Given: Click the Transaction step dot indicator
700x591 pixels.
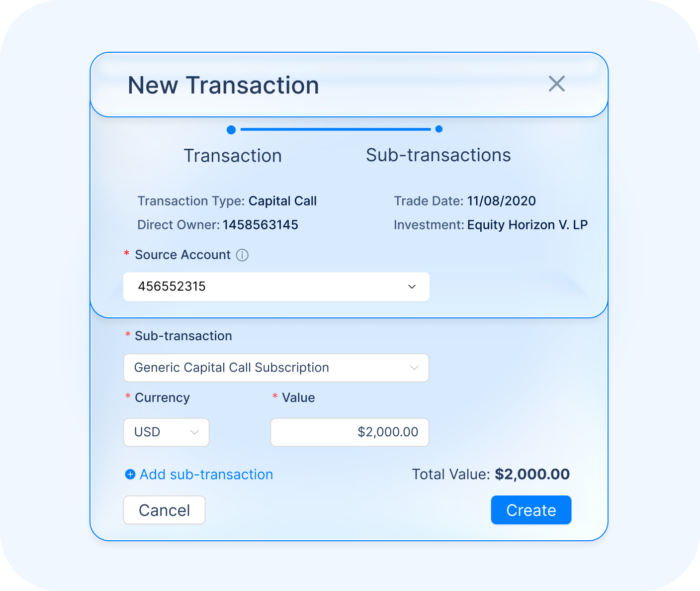Looking at the screenshot, I should [x=231, y=130].
